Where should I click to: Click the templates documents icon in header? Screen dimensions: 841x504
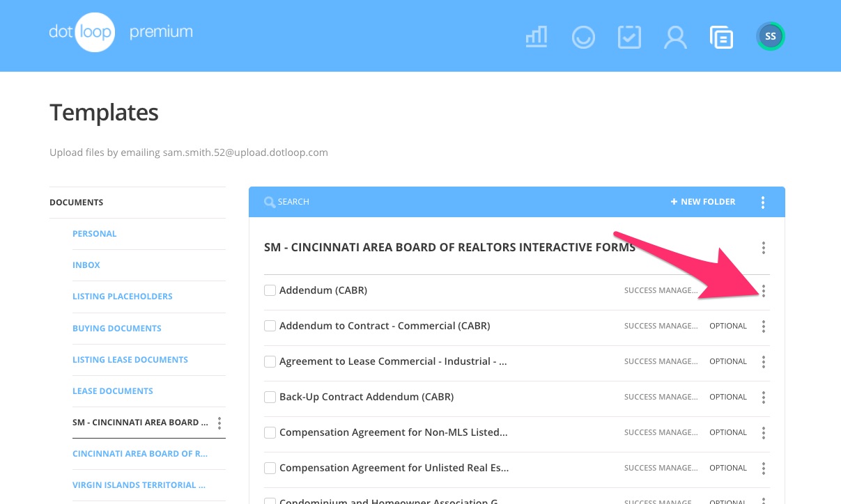point(721,37)
